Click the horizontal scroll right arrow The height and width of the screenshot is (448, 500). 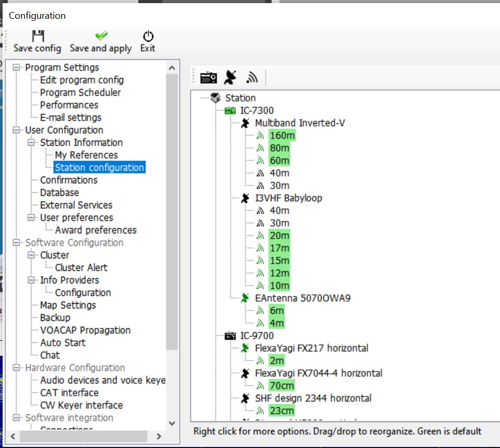click(159, 437)
